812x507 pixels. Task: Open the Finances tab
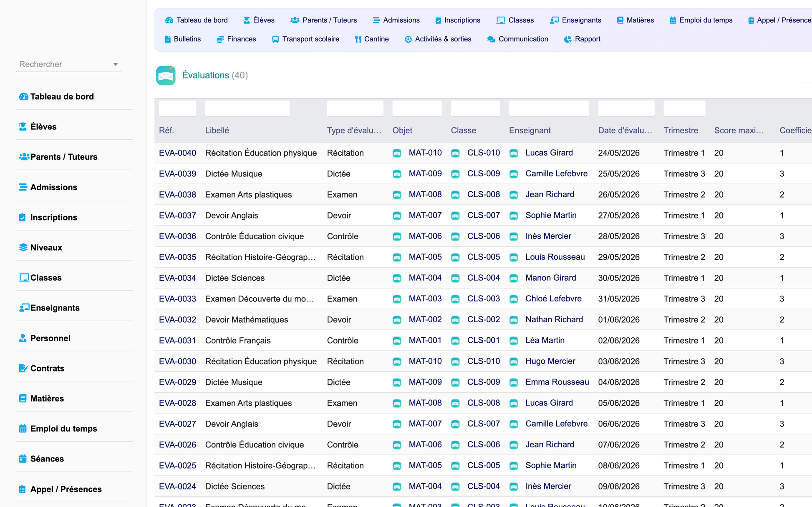pos(236,39)
